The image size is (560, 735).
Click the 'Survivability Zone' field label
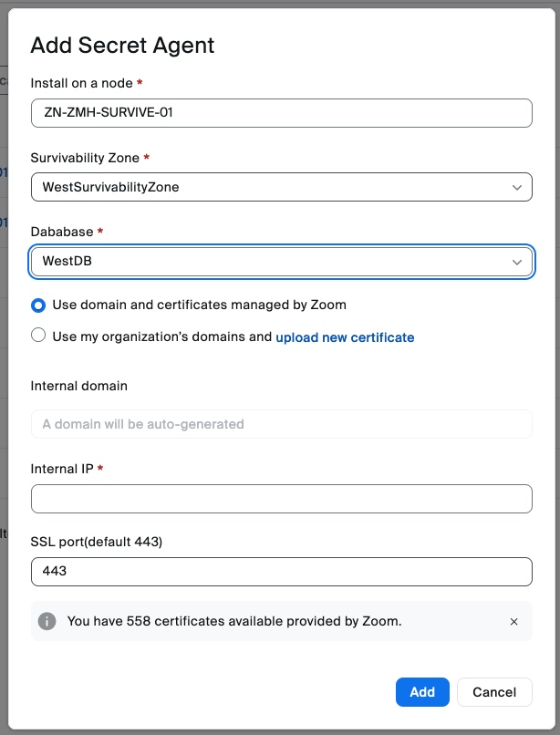tap(85, 158)
